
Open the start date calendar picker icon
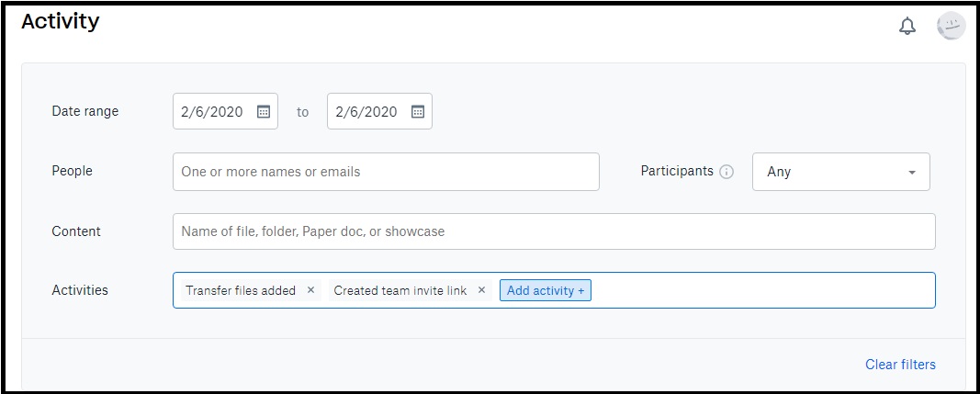(264, 112)
